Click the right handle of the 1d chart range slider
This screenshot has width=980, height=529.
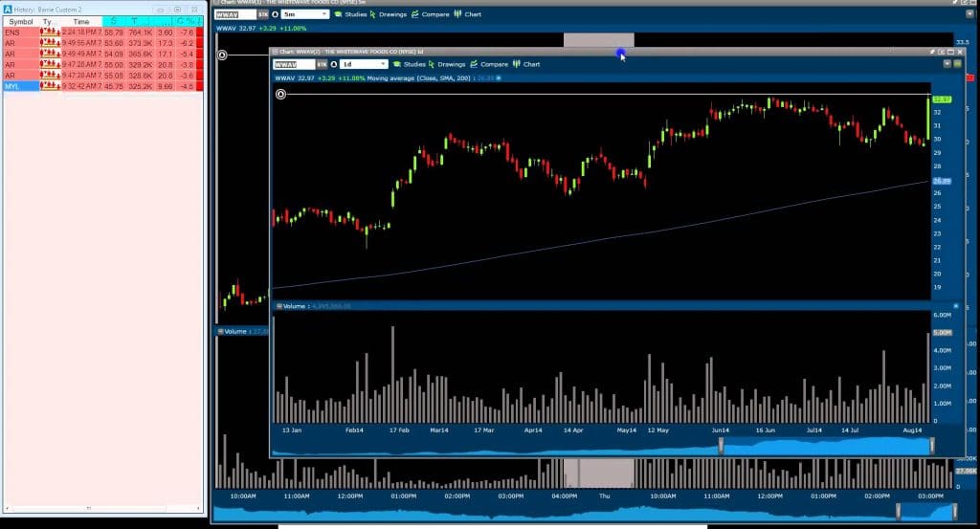pos(932,446)
